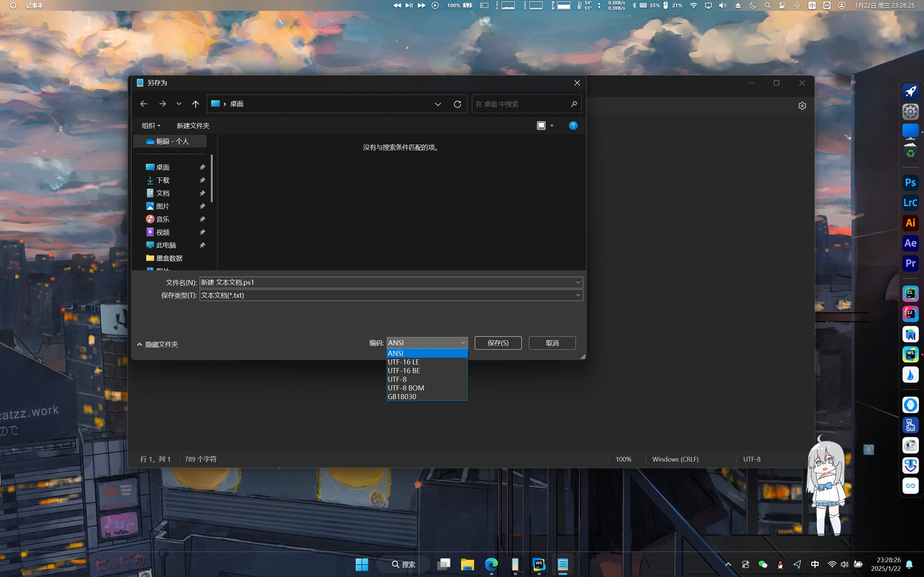This screenshot has height=577, width=924.
Task: Open Microsoft Edge in the taskbar
Action: pos(491,564)
